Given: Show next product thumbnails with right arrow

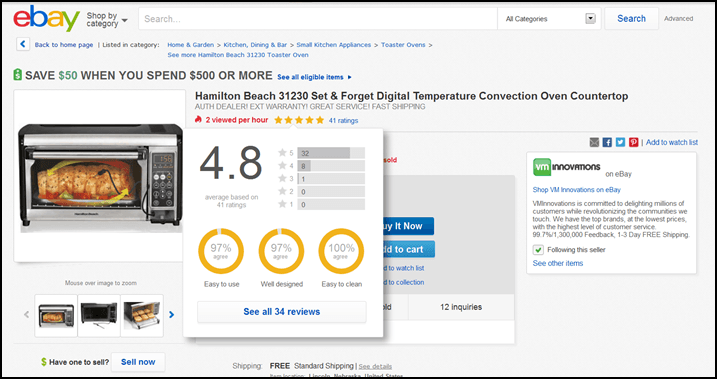Looking at the screenshot, I should [x=171, y=315].
